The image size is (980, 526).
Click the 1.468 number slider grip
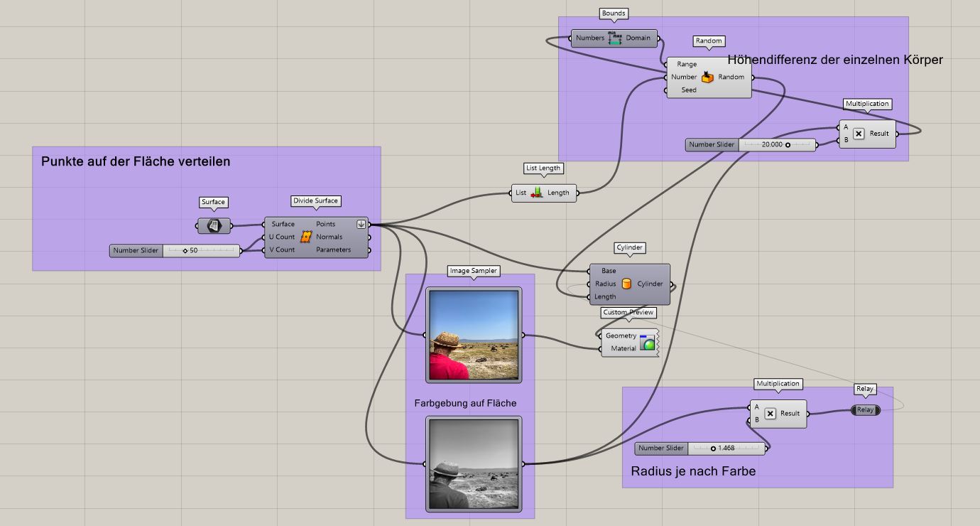click(x=713, y=448)
